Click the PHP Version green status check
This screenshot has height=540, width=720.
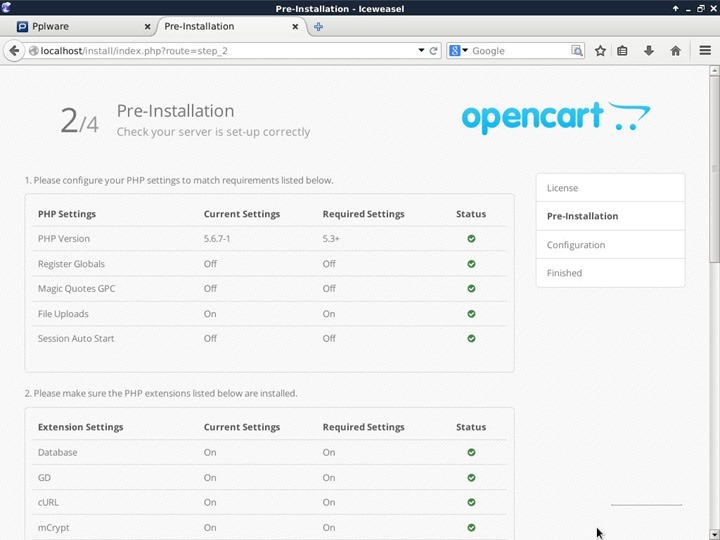(x=471, y=238)
